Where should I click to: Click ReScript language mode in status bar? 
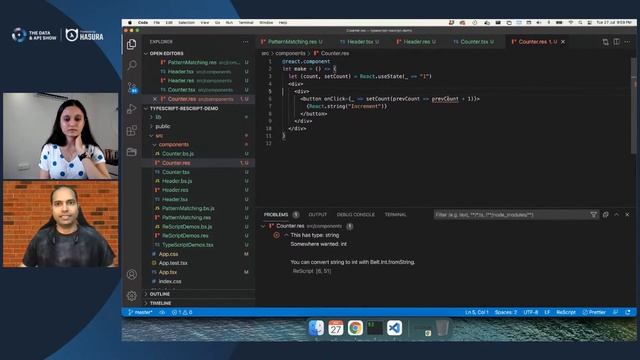click(x=566, y=312)
